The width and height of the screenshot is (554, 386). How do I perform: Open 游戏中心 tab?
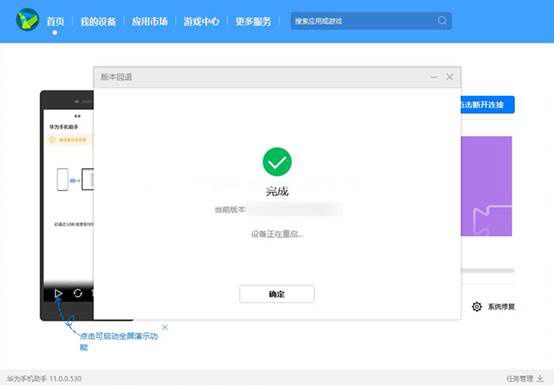point(201,22)
